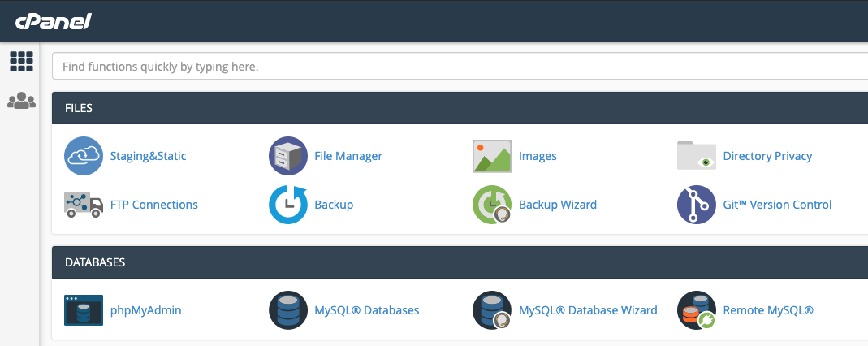Click the Directory Privacy folder icon
Image resolution: width=868 pixels, height=346 pixels.
(x=697, y=156)
